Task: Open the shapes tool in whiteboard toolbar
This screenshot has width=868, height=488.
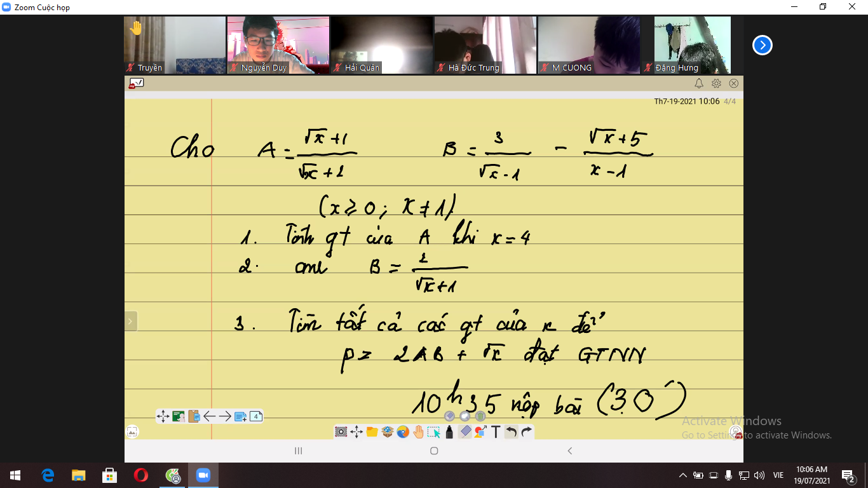Action: (x=480, y=432)
